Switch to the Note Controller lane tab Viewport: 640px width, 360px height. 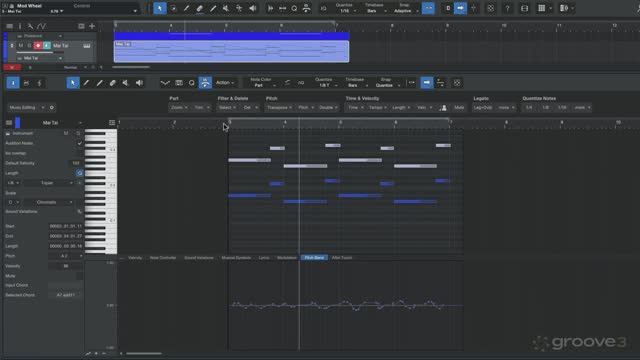[163, 258]
